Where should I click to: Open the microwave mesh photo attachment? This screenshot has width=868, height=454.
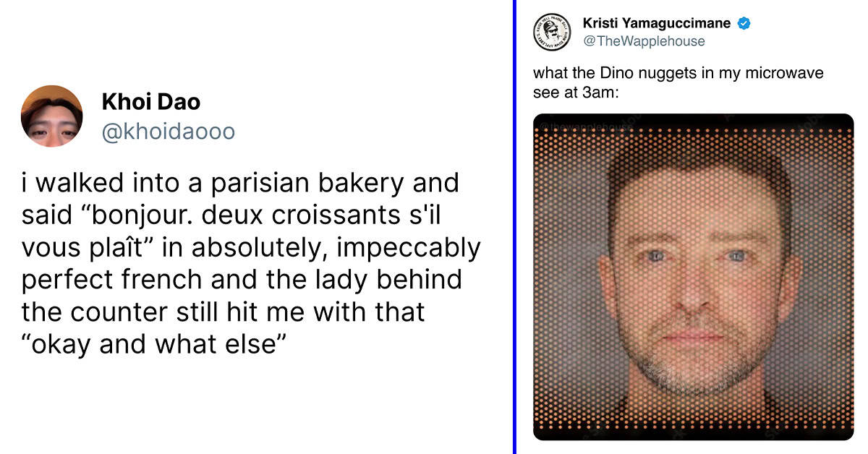(694, 277)
